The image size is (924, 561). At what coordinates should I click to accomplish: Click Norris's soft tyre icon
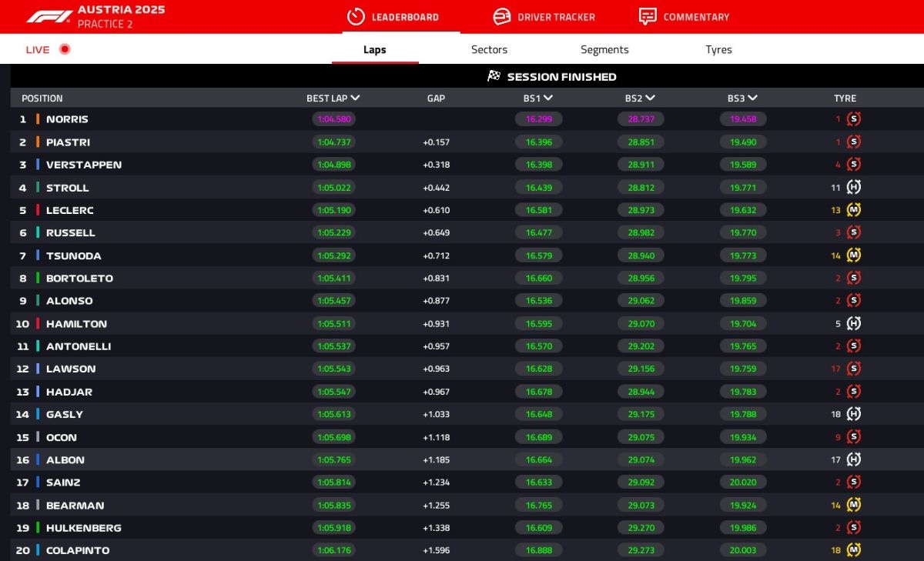(853, 119)
